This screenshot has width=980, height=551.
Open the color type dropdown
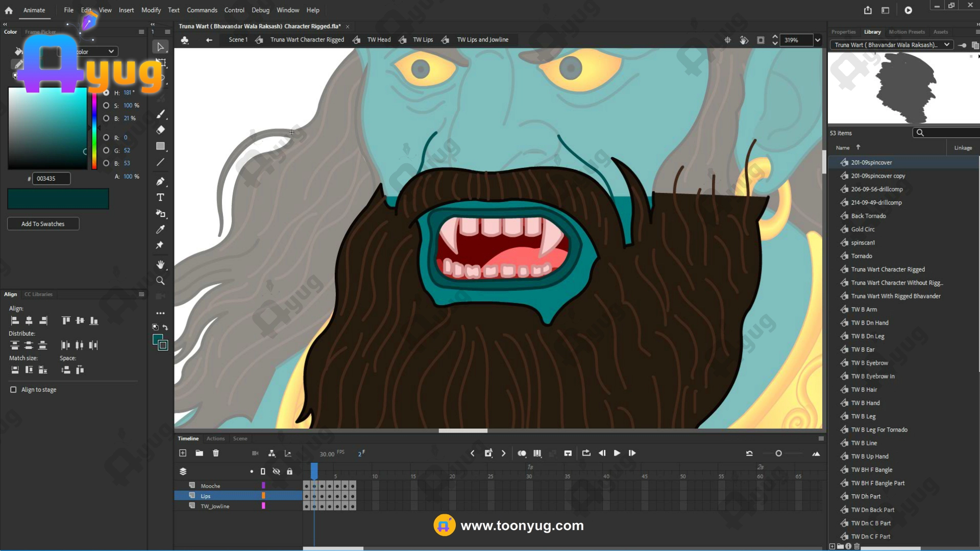111,52
